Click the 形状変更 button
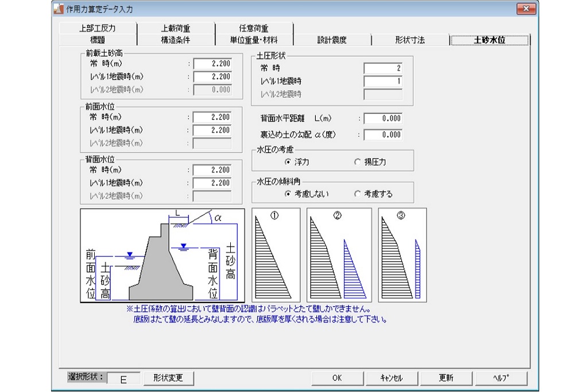Screen dimensions: 588x392 pyautogui.click(x=168, y=378)
